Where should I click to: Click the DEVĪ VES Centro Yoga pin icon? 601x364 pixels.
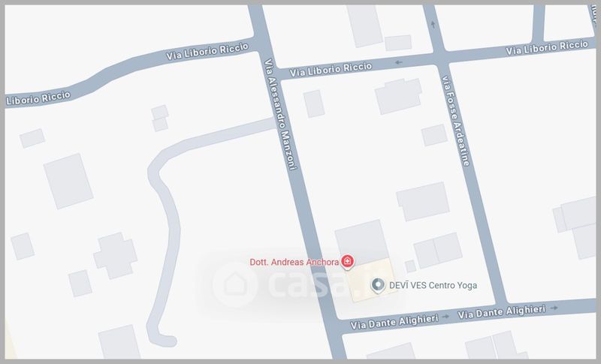point(378,285)
